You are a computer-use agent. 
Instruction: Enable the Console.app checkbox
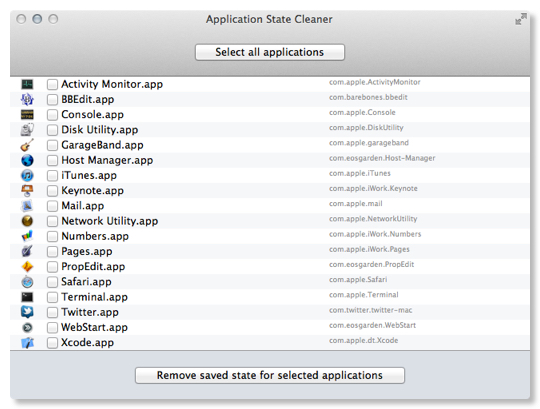point(52,115)
